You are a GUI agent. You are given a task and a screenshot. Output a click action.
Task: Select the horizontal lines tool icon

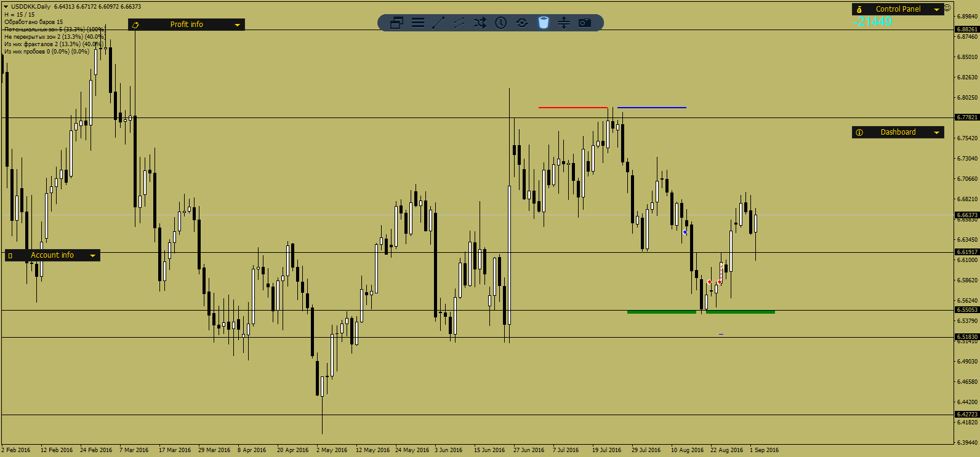click(418, 23)
